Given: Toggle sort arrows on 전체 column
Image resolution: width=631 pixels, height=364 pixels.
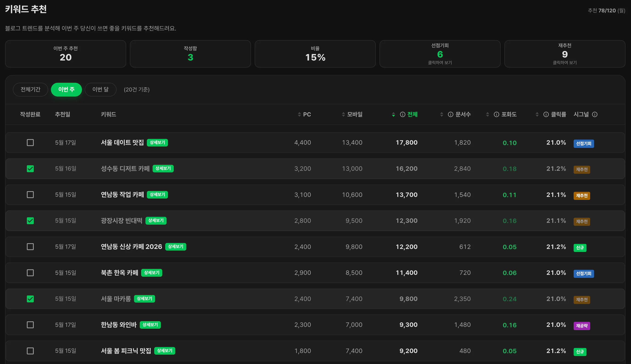Looking at the screenshot, I should point(393,115).
